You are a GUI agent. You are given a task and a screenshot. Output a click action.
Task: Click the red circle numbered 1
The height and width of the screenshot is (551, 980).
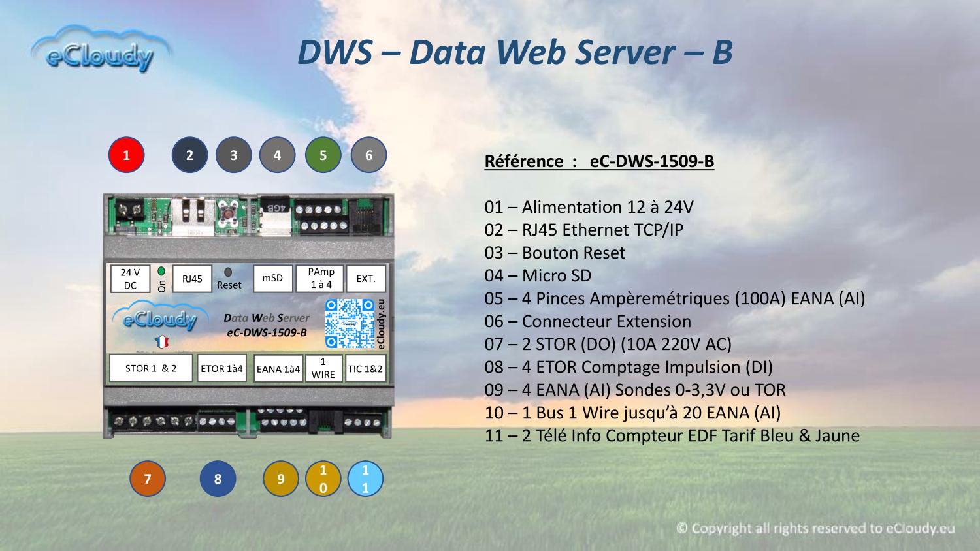click(x=126, y=155)
